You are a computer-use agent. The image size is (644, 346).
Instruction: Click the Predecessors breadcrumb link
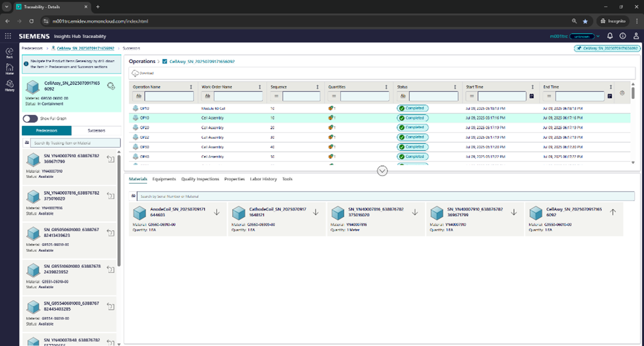click(x=32, y=48)
